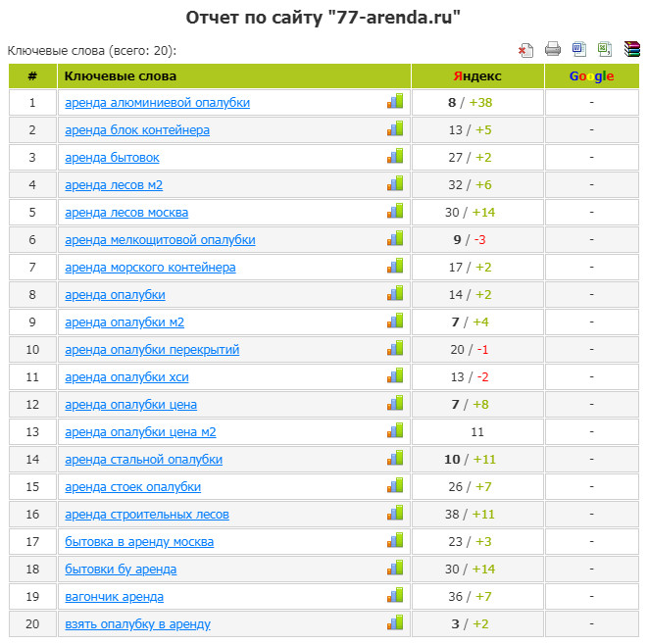Open chart icon for аренда опалубки м2
648x644 pixels.
[395, 321]
